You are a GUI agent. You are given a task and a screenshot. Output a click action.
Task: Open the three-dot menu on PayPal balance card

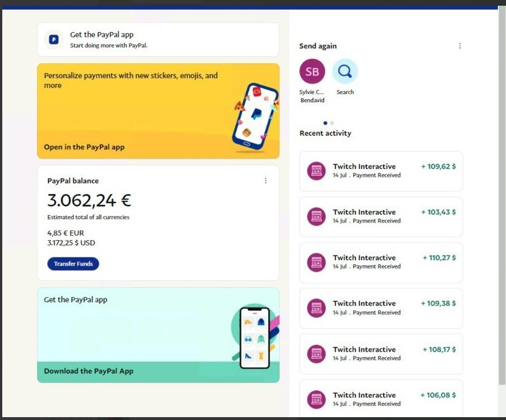(x=265, y=181)
